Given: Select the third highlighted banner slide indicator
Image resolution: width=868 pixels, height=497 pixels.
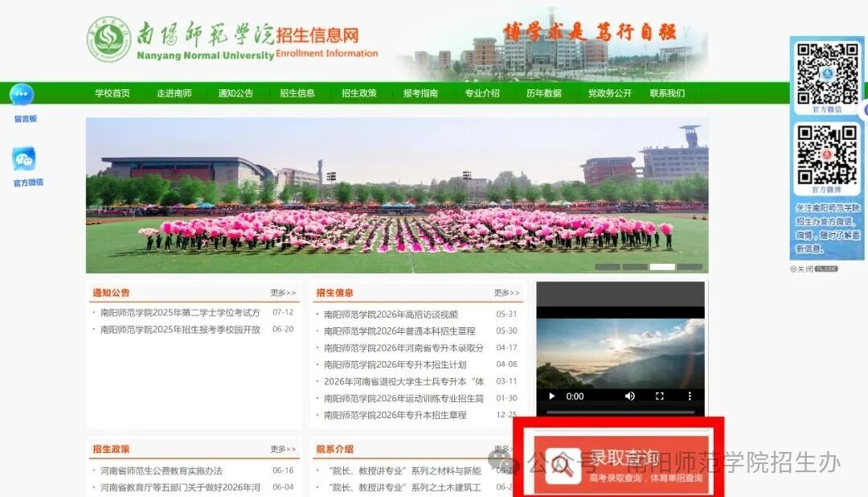Looking at the screenshot, I should [x=662, y=267].
